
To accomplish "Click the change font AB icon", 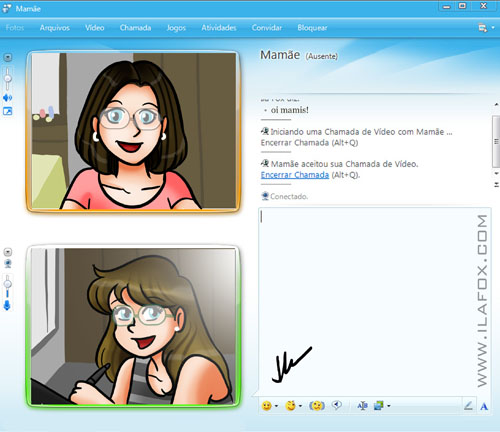I will click(362, 406).
